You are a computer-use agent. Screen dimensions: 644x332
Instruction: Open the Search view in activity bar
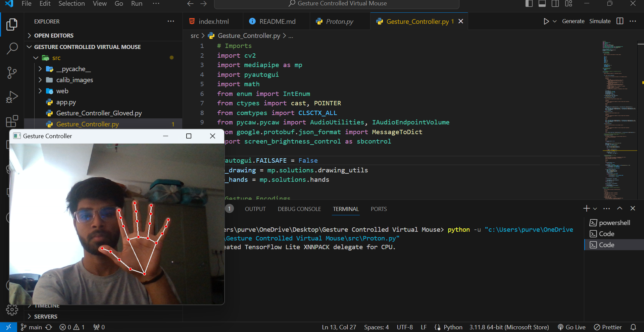click(x=12, y=48)
